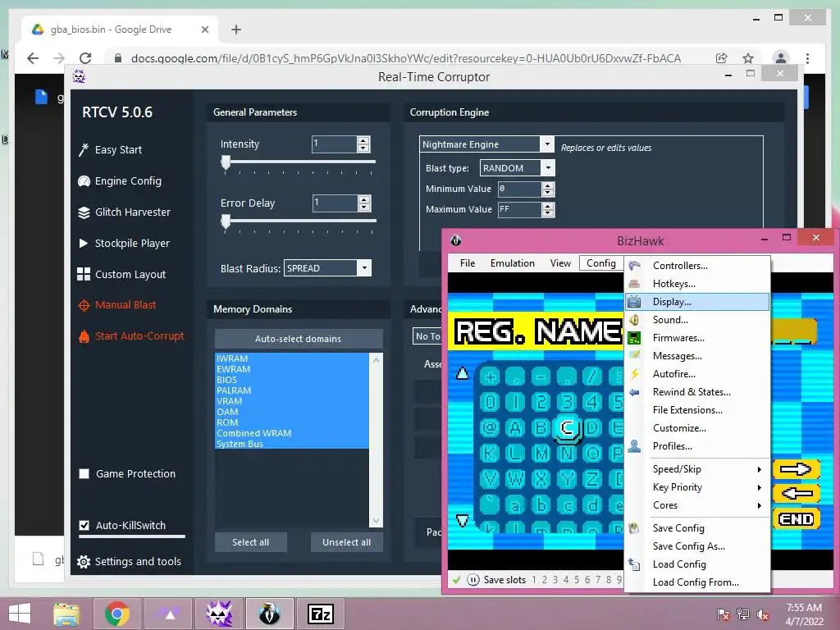Click Windows Start button
840x630 pixels.
pos(20,614)
